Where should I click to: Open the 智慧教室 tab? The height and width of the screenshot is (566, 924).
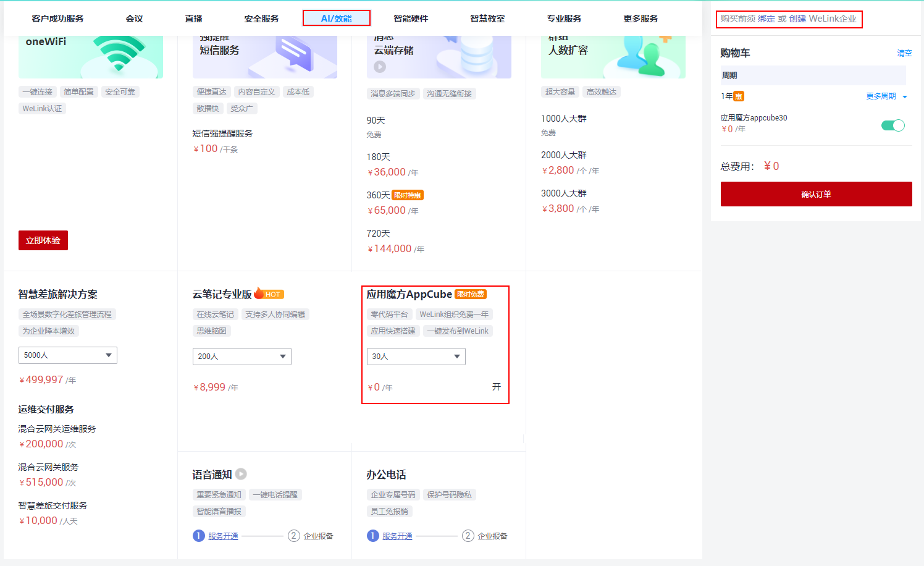click(487, 19)
